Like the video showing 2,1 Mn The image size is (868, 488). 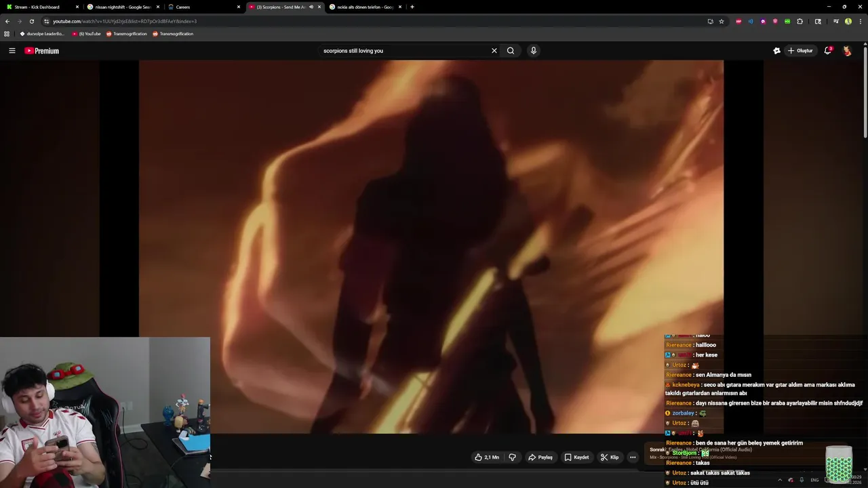[487, 457]
